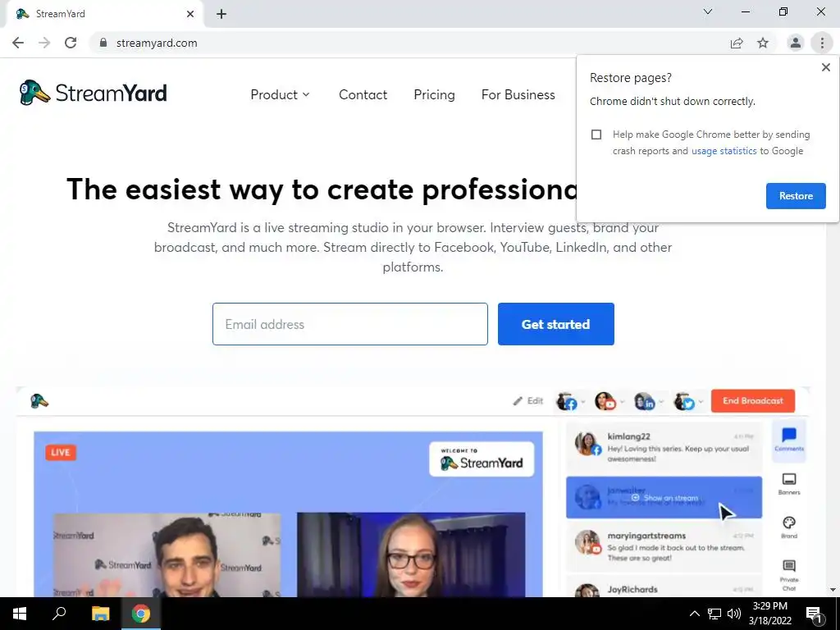Image resolution: width=840 pixels, height=630 pixels.
Task: Click the Welcome to StreamYard overlay logo
Action: coord(482,459)
